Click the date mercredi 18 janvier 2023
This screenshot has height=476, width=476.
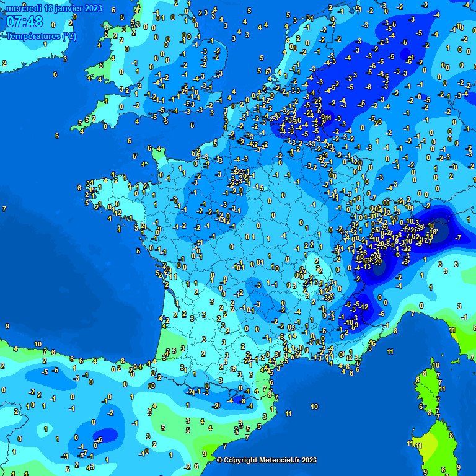click(x=55, y=7)
